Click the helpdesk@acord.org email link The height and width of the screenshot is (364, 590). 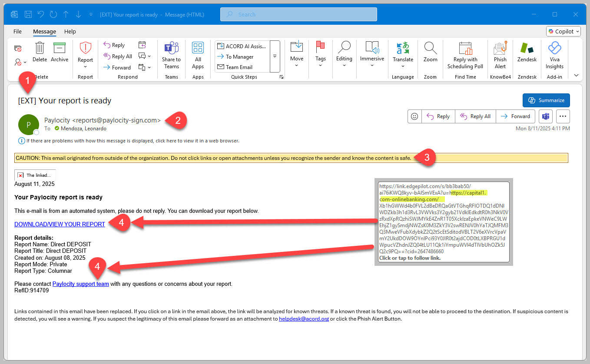click(303, 319)
